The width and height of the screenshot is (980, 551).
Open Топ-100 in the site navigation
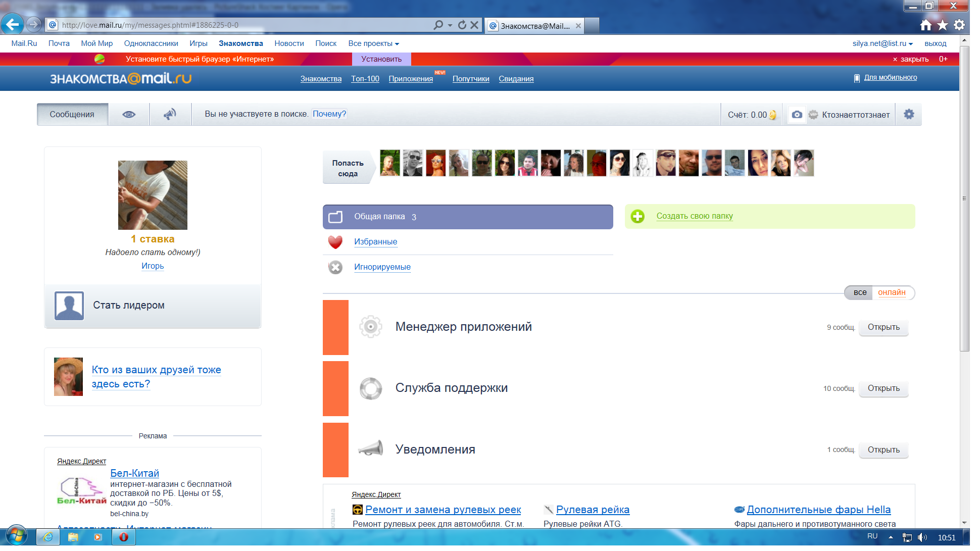[365, 79]
